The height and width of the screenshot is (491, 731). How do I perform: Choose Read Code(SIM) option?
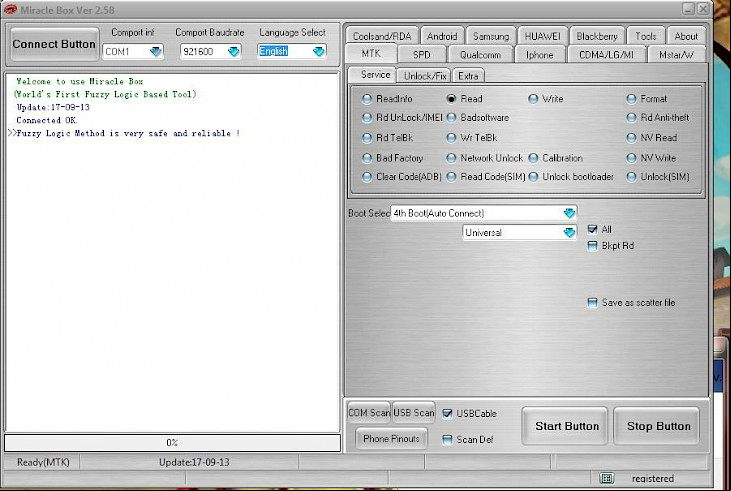(486, 177)
